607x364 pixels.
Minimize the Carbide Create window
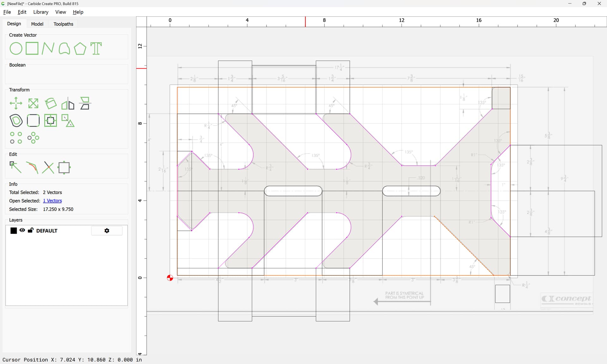click(570, 3)
